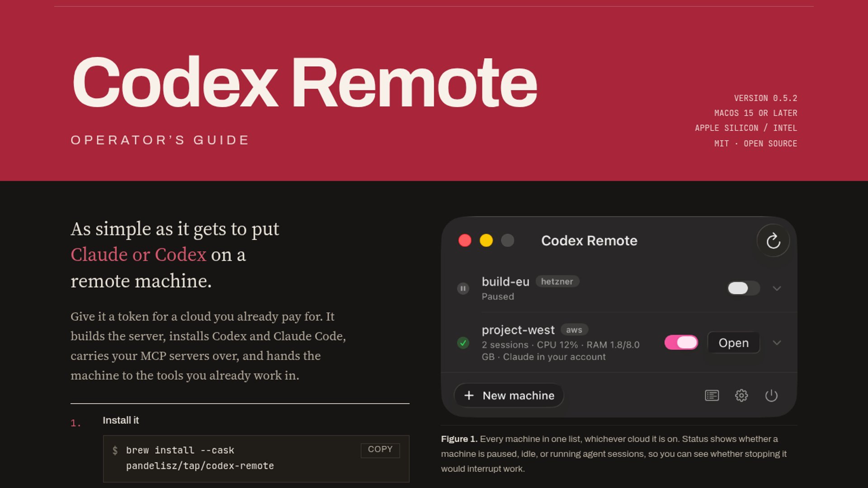This screenshot has width=868, height=488.
Task: Click the "APPLE SILICON / INTEL" text
Action: (746, 128)
